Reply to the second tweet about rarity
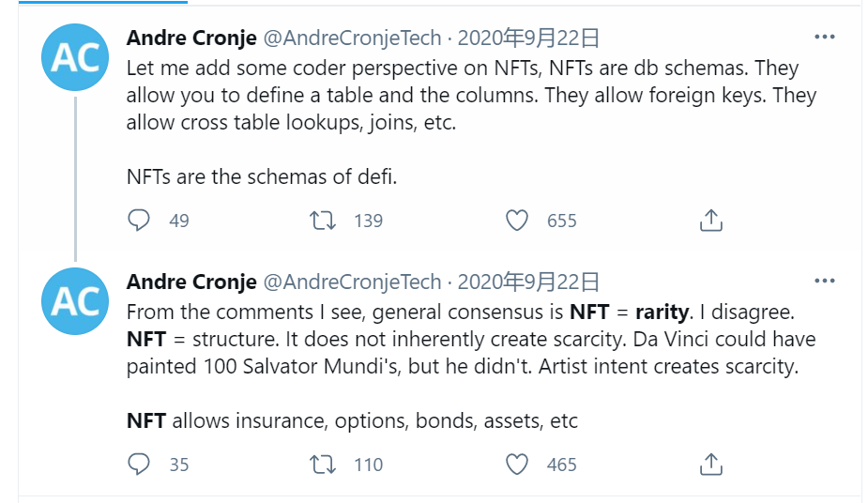868x503 pixels. [139, 465]
